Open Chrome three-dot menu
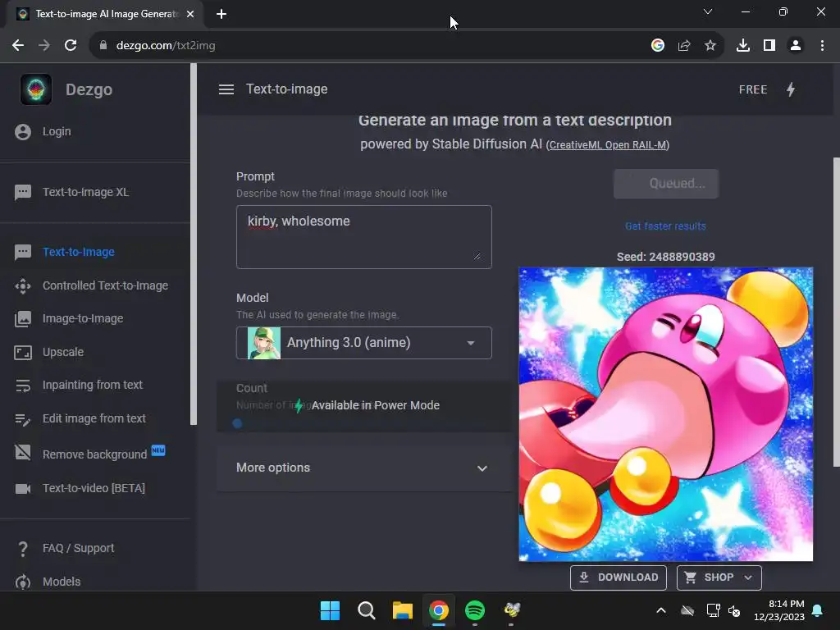The height and width of the screenshot is (630, 840). pos(822,46)
